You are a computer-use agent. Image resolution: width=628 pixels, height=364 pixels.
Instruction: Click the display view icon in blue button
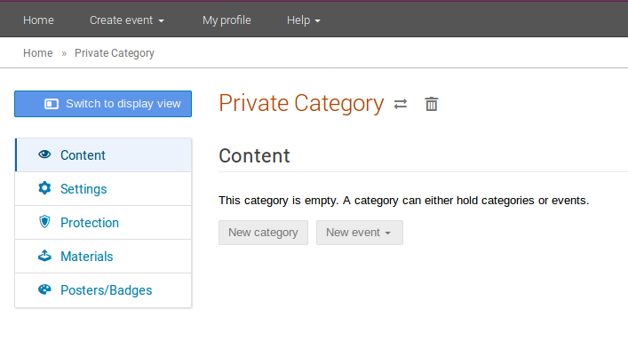[52, 104]
